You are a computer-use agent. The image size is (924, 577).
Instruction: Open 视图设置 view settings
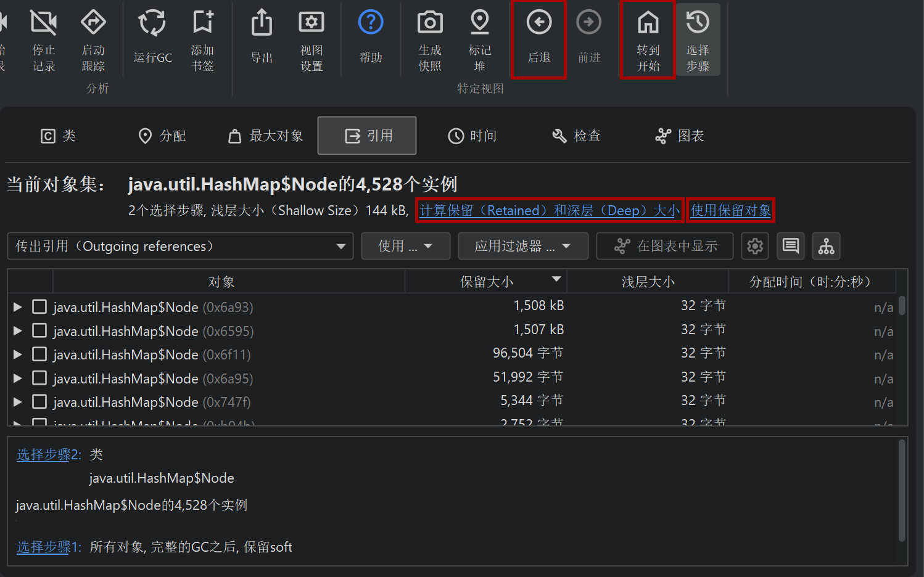coord(311,22)
